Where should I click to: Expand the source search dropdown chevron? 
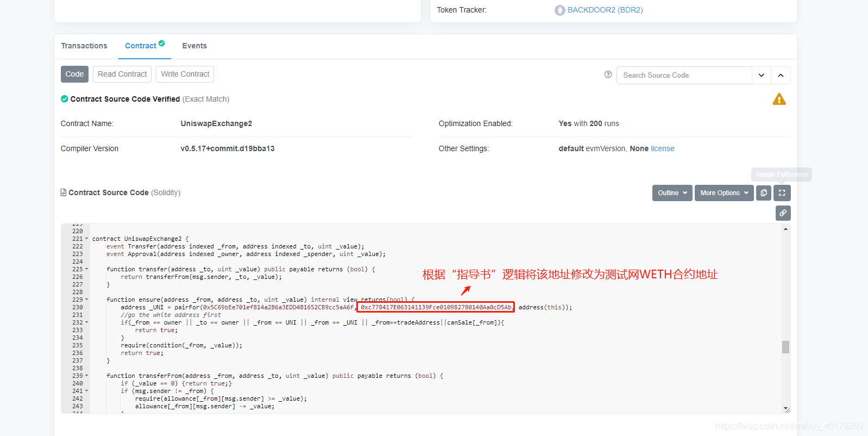(762, 75)
